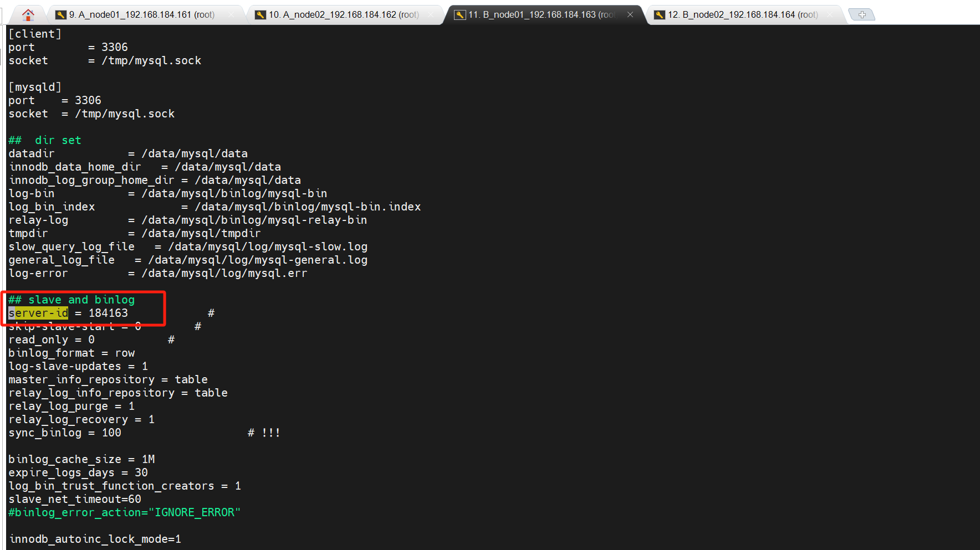This screenshot has height=550, width=980.
Task: Click 'relay_log_purge = 1' line
Action: click(72, 406)
